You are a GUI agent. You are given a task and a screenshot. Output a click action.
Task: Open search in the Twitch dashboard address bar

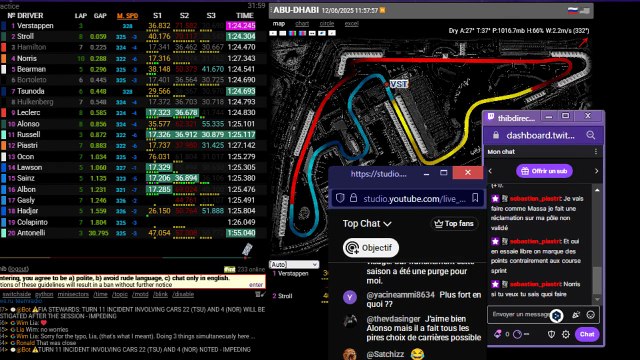[590, 135]
